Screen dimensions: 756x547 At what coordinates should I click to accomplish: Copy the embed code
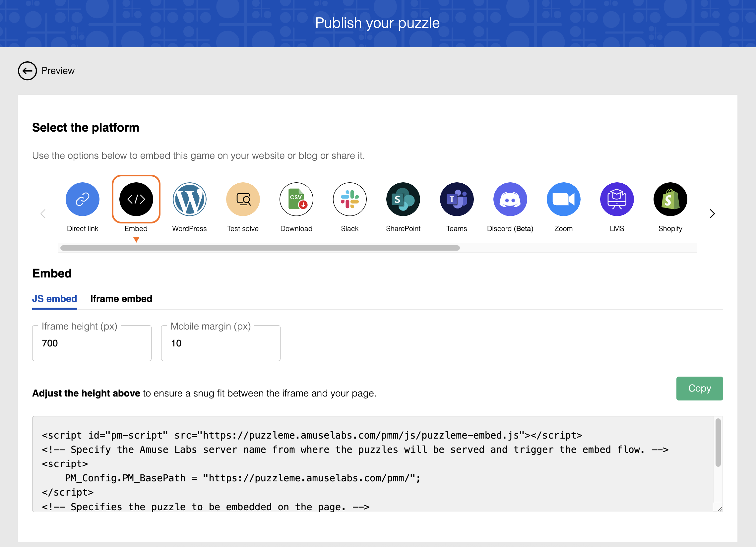[x=699, y=388]
